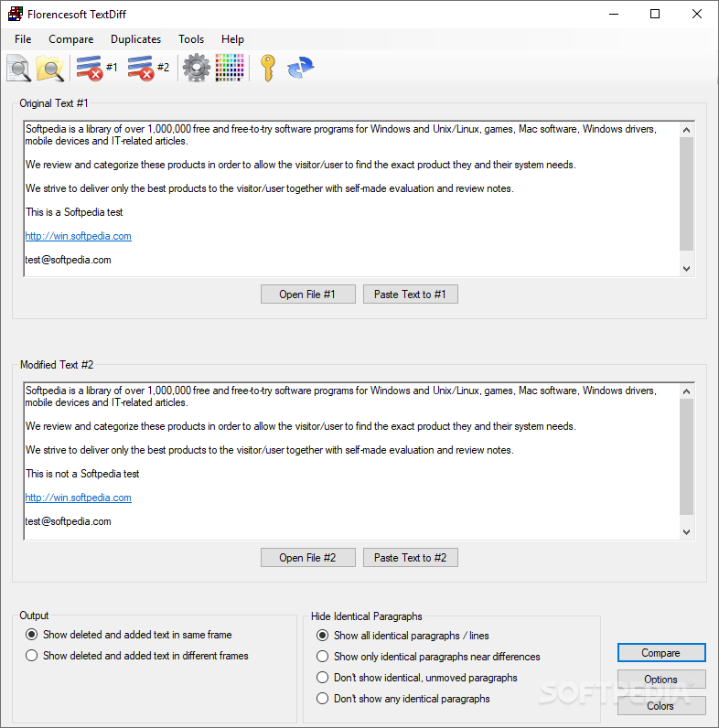Open options via the gear icon

pyautogui.click(x=197, y=68)
